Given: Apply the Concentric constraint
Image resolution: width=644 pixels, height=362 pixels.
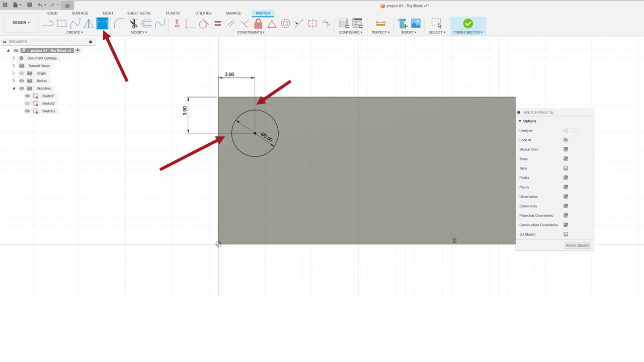Looking at the screenshot, I should click(285, 23).
